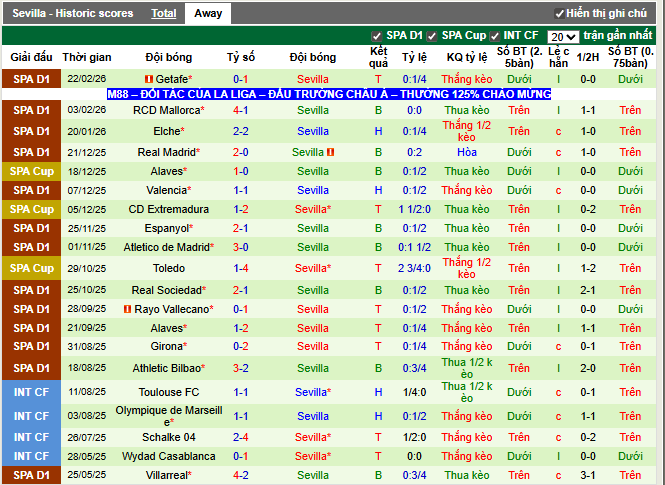Click the Elche team name
Viewport: 665px width, 485px height.
pos(167,131)
